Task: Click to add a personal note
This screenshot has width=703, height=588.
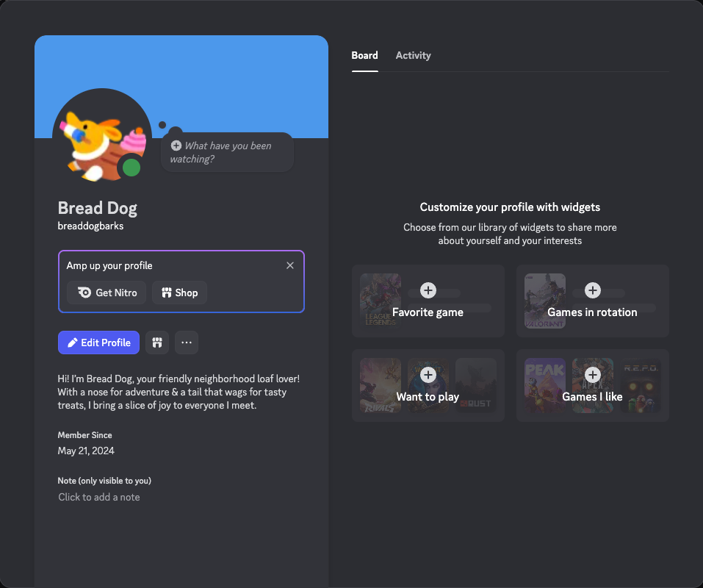Action: click(x=99, y=497)
